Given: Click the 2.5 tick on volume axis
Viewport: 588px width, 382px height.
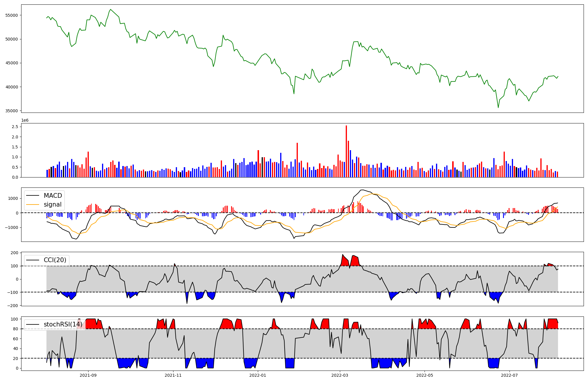Looking at the screenshot, I should click(x=15, y=127).
